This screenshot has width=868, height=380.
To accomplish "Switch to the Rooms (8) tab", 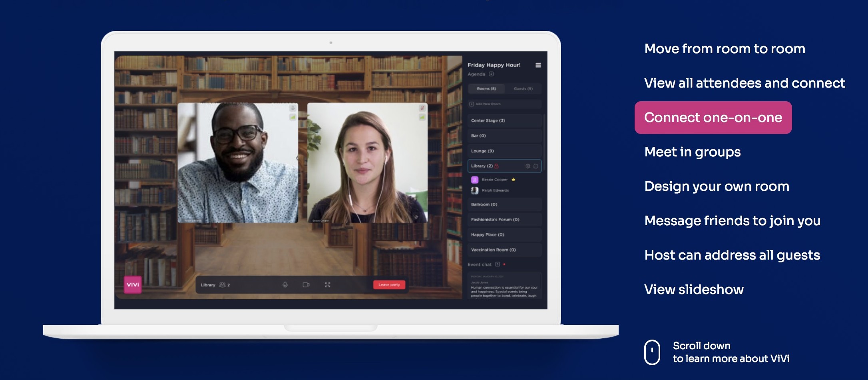I will 486,89.
